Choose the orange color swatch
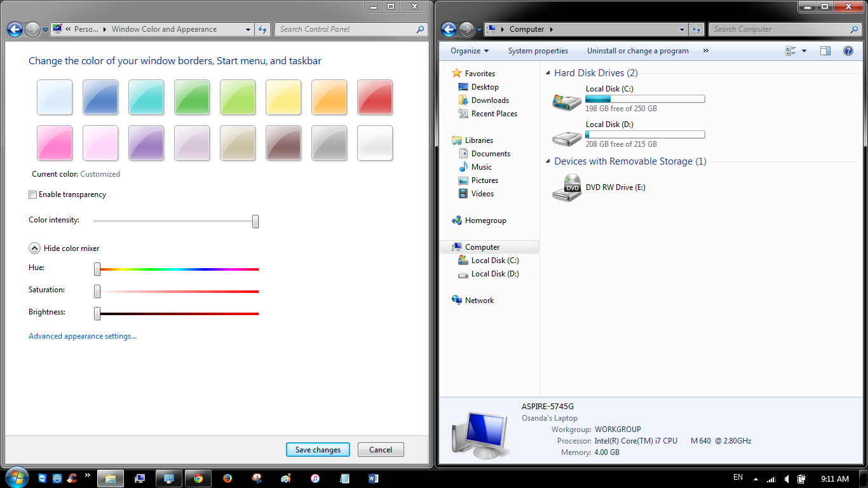 329,97
